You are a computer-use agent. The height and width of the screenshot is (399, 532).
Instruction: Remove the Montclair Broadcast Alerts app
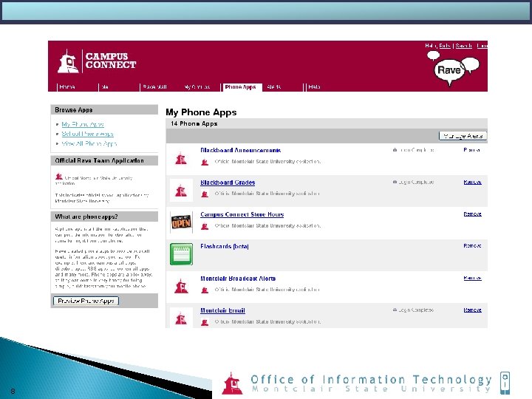click(472, 278)
